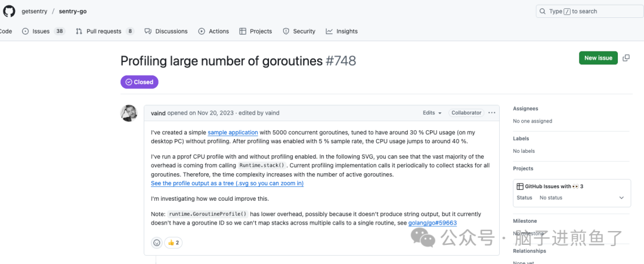Image resolution: width=644 pixels, height=264 pixels.
Task: Click the project table icon in sidebar
Action: [x=520, y=186]
